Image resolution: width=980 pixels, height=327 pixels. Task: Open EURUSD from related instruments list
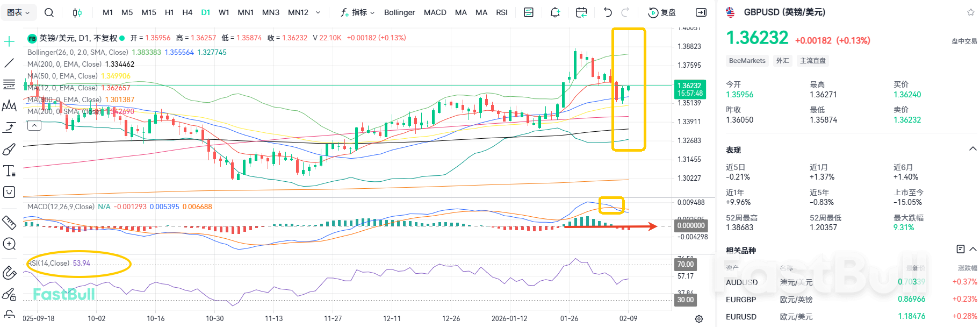click(x=741, y=317)
